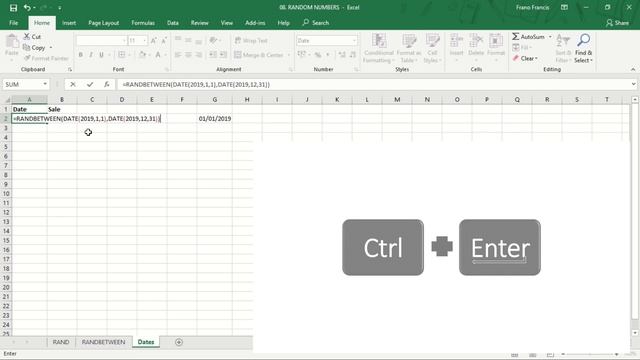Switch to the Formulas tab
The image size is (640, 360).
pyautogui.click(x=143, y=23)
